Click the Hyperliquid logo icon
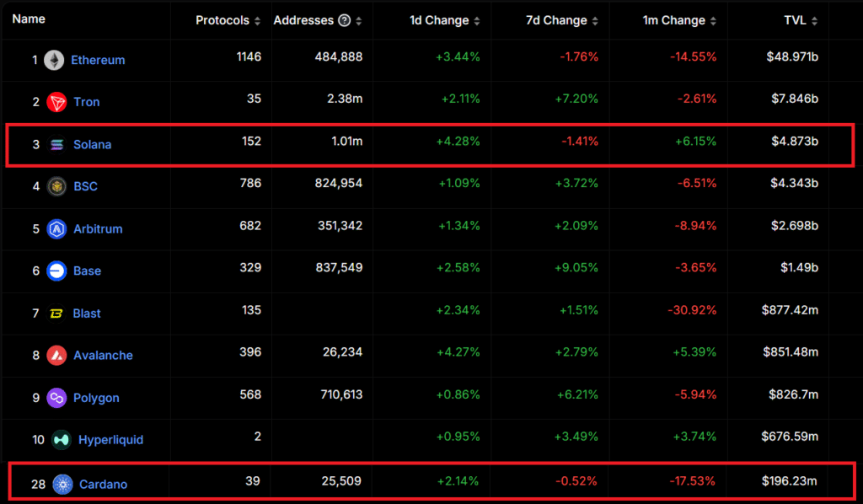The width and height of the screenshot is (863, 504). (x=62, y=439)
